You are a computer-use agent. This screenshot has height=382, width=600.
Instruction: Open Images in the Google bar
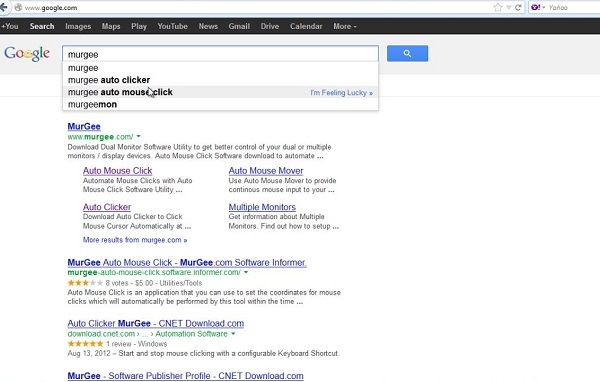coord(78,26)
